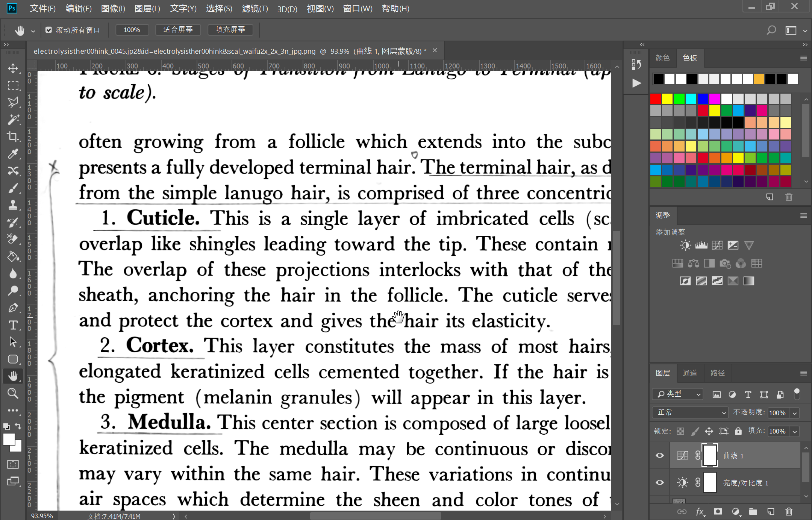
Task: Open the blend mode 正常 dropdown
Action: point(690,412)
